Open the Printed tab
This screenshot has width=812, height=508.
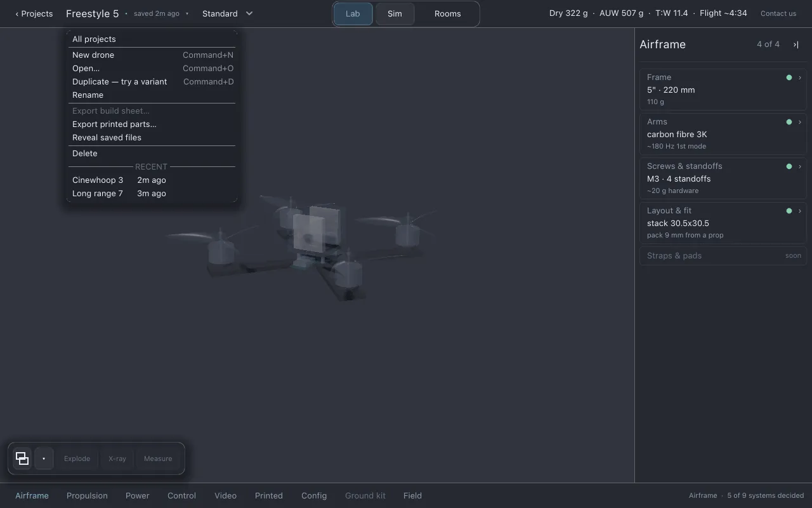click(x=269, y=496)
